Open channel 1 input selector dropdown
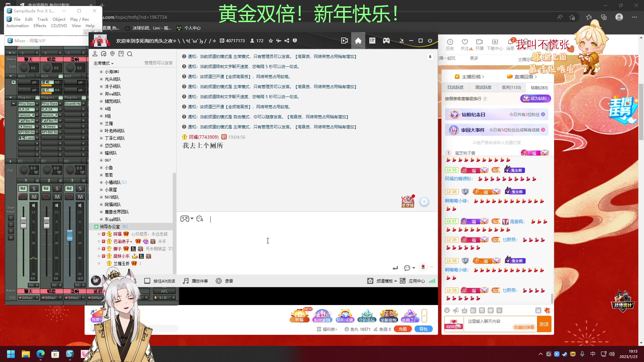The width and height of the screenshot is (644, 362). [37, 53]
